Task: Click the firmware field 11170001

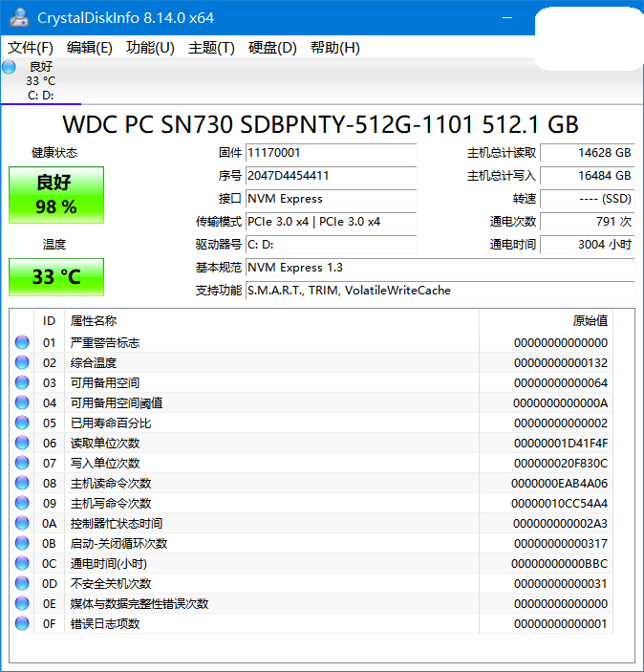Action: pos(332,153)
